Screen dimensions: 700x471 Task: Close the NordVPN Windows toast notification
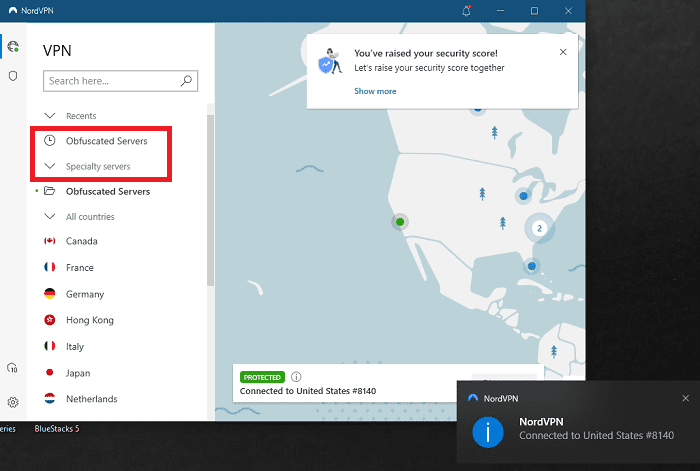[x=685, y=398]
